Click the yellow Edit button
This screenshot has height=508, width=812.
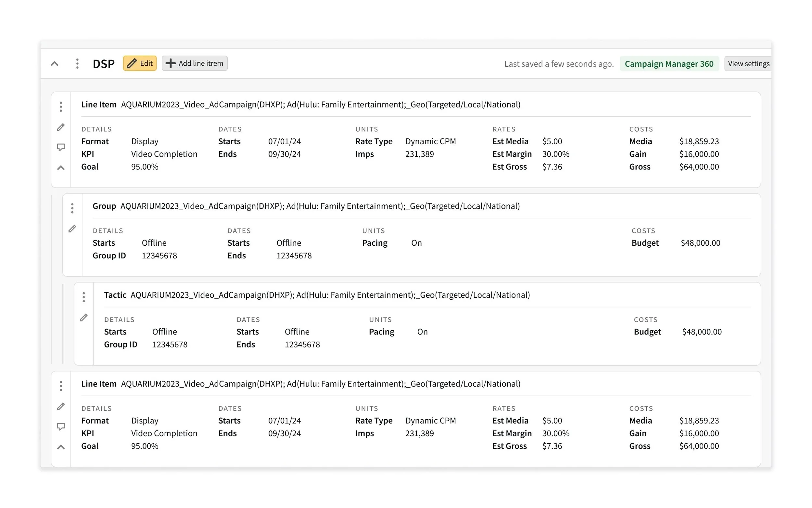[140, 63]
